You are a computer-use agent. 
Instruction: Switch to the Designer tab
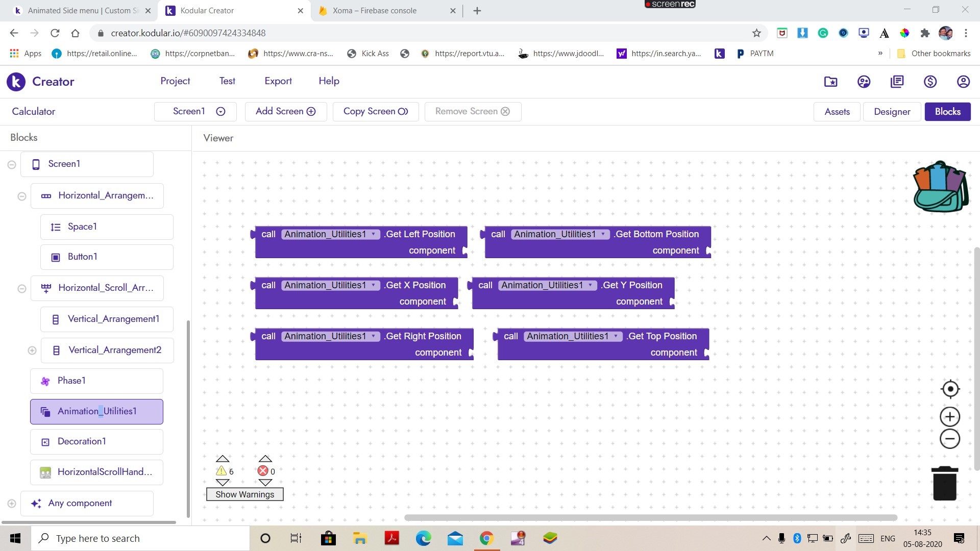(892, 111)
